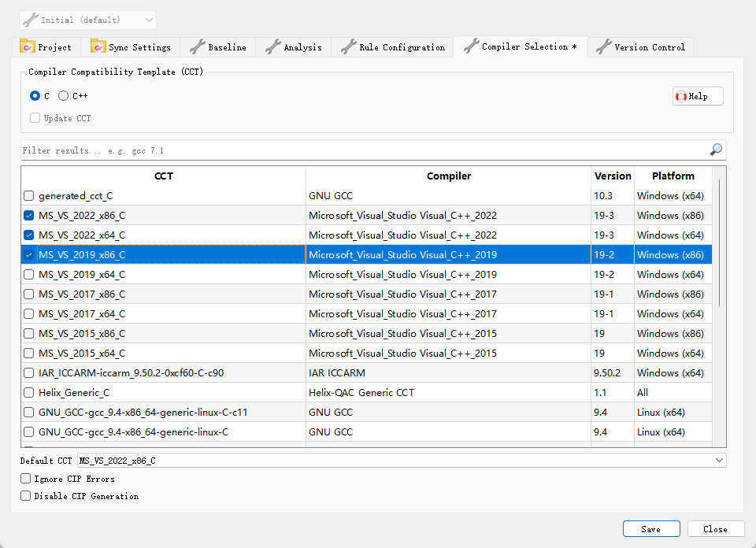
Task: Sort by the Compiler column header
Action: click(x=448, y=176)
